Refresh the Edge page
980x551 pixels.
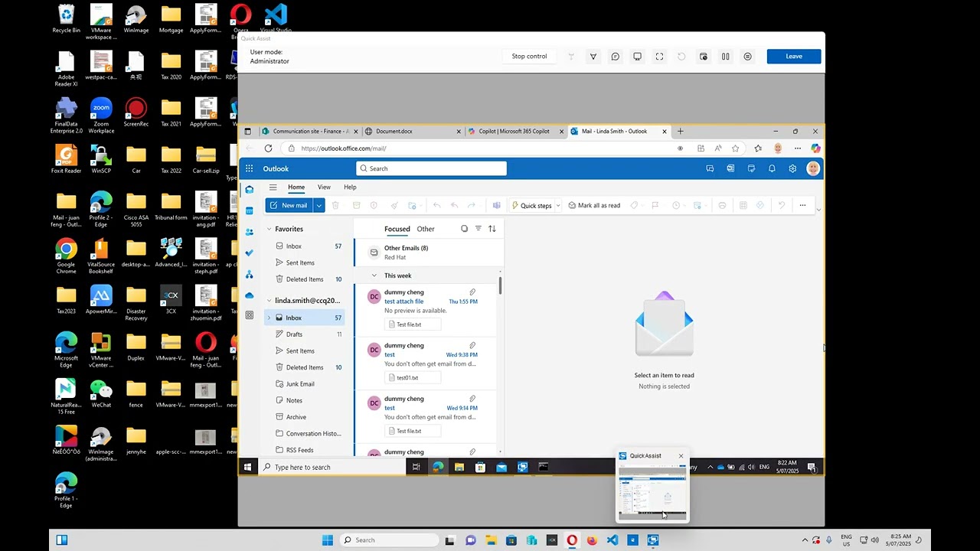pos(268,148)
